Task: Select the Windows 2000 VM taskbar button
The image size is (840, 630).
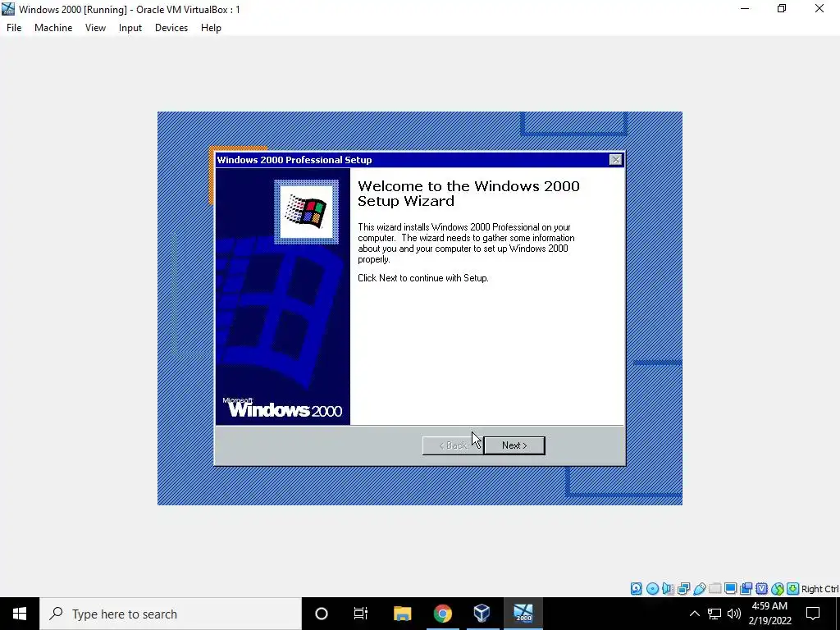Action: click(523, 614)
